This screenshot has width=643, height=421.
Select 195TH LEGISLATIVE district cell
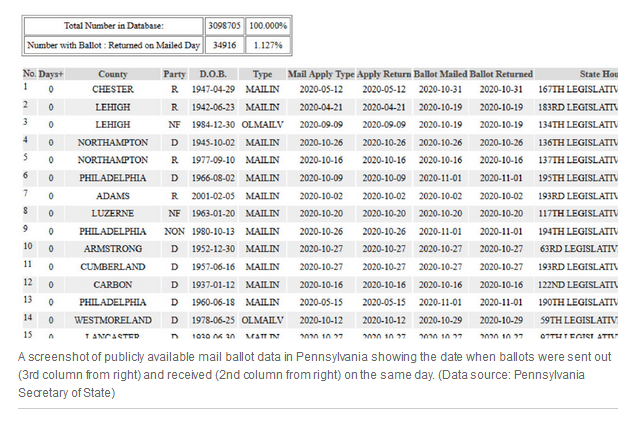click(x=577, y=178)
